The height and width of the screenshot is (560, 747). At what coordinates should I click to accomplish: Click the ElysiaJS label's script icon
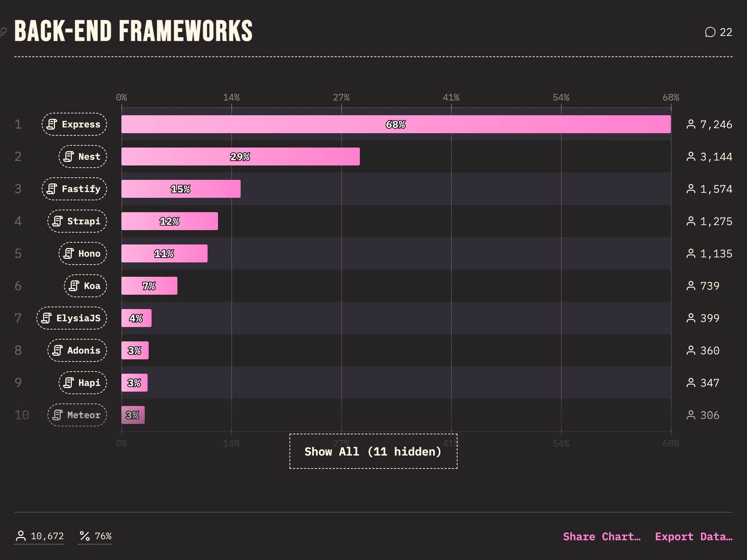pos(46,318)
